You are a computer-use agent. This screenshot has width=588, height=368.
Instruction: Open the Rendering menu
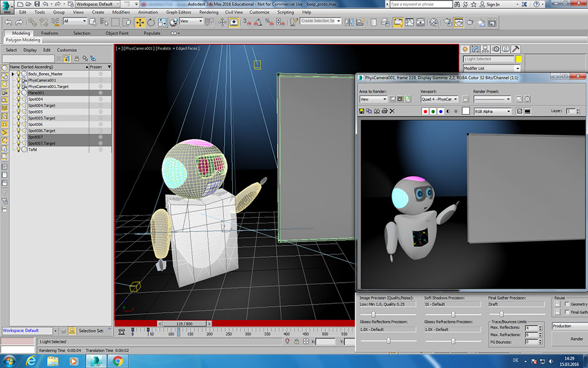tap(208, 12)
